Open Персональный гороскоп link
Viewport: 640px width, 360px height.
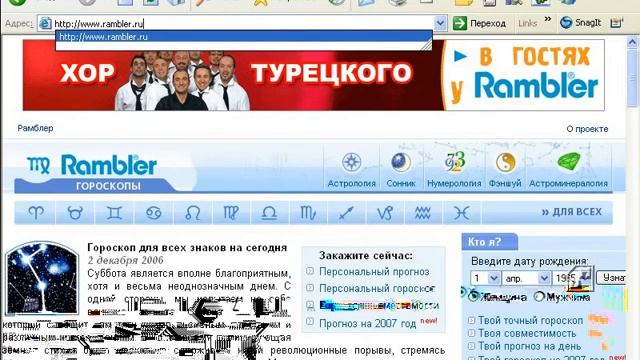pyautogui.click(x=377, y=289)
